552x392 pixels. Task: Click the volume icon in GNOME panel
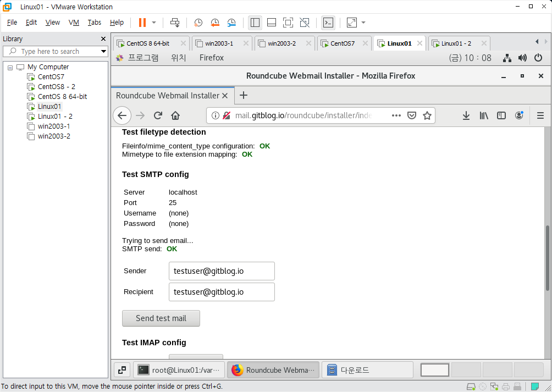tap(522, 58)
